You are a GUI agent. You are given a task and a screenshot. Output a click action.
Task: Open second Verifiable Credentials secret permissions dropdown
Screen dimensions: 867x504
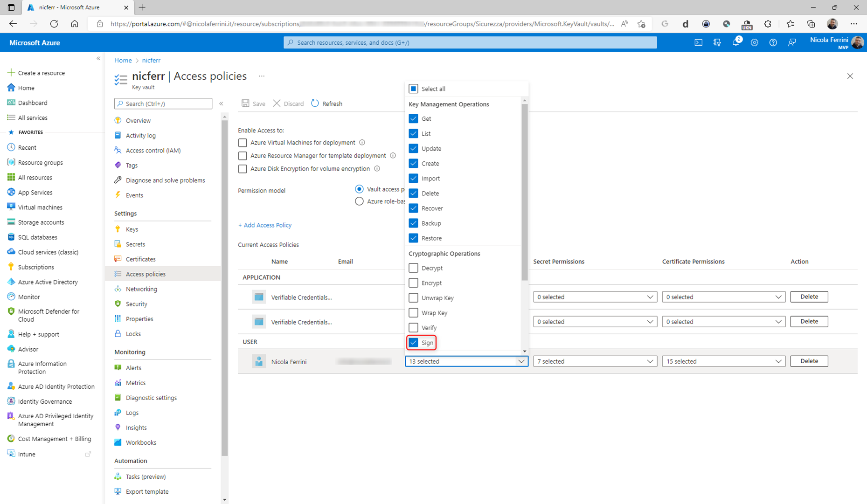click(x=595, y=322)
